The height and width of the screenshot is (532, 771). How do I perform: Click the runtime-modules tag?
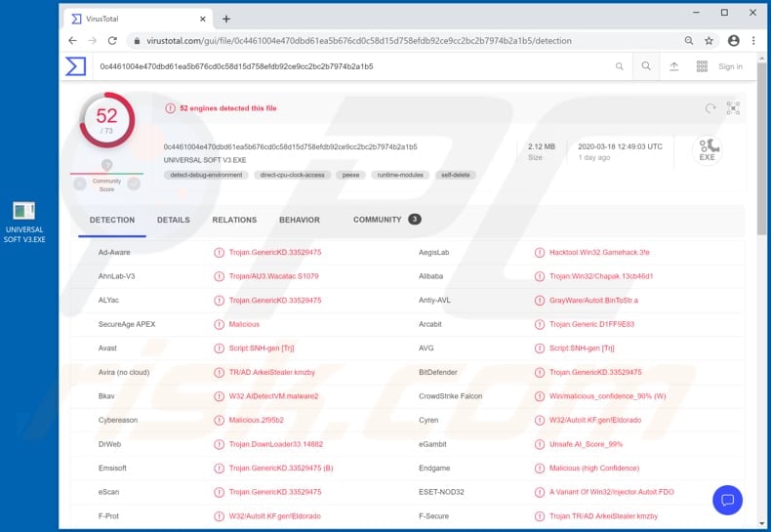[x=400, y=175]
